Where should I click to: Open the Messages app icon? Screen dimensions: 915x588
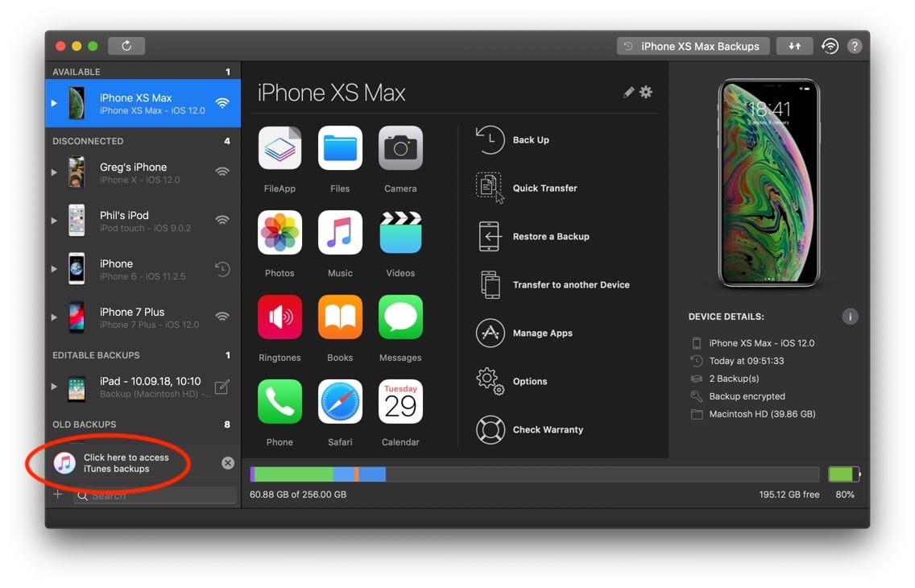[x=400, y=317]
